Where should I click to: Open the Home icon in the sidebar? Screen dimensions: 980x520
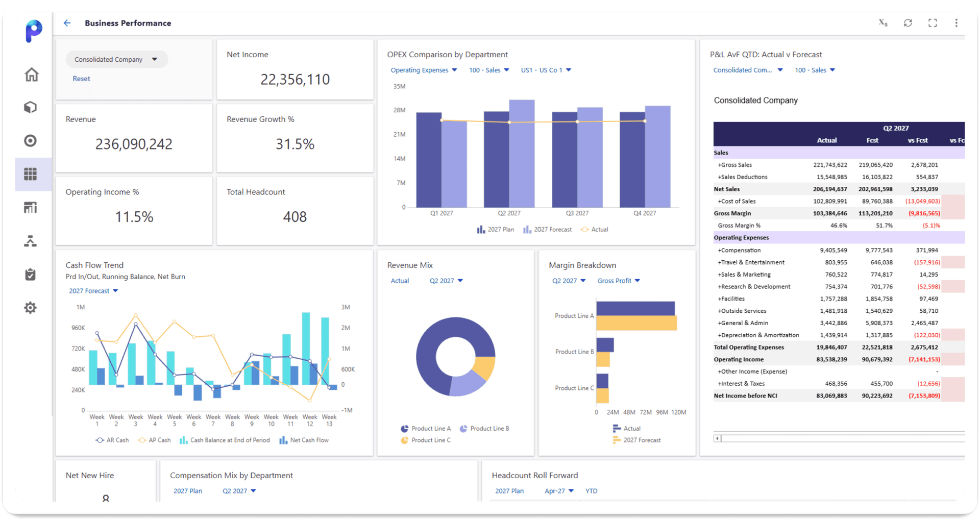point(32,75)
